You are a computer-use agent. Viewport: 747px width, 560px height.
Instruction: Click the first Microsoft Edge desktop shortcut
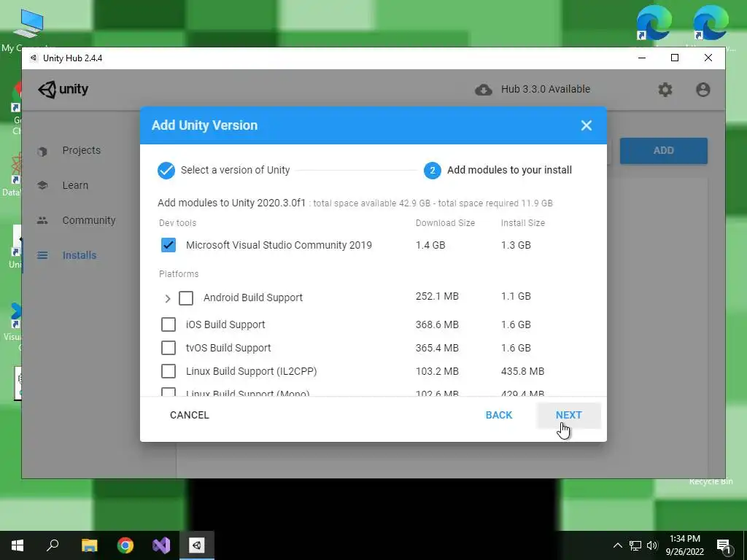(x=654, y=24)
